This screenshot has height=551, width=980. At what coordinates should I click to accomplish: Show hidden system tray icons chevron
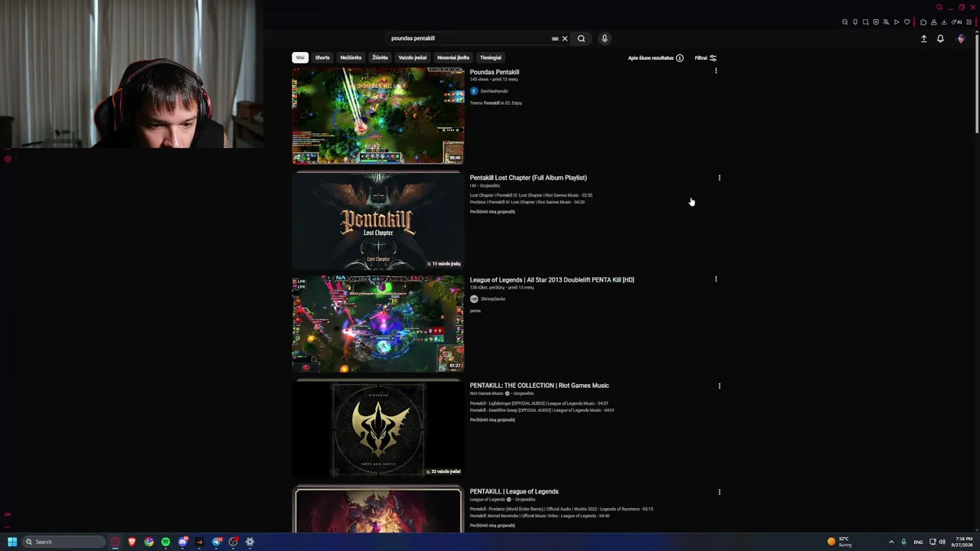pyautogui.click(x=891, y=542)
